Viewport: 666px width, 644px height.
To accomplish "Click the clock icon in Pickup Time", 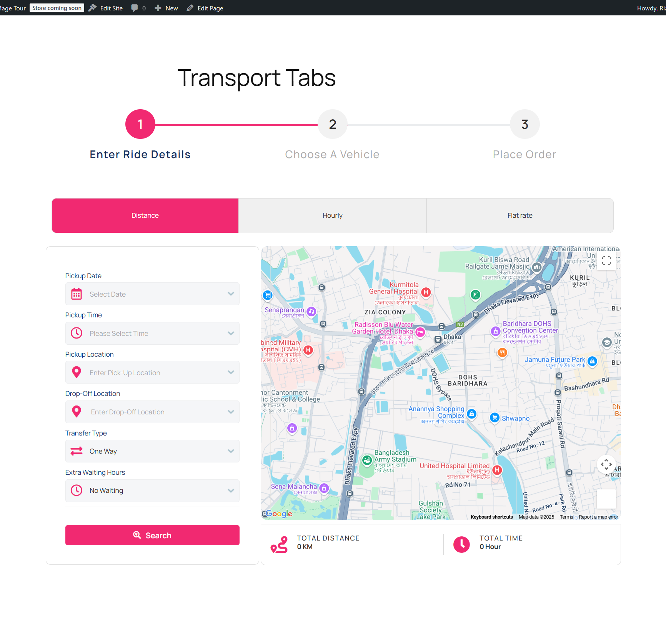I will (77, 333).
